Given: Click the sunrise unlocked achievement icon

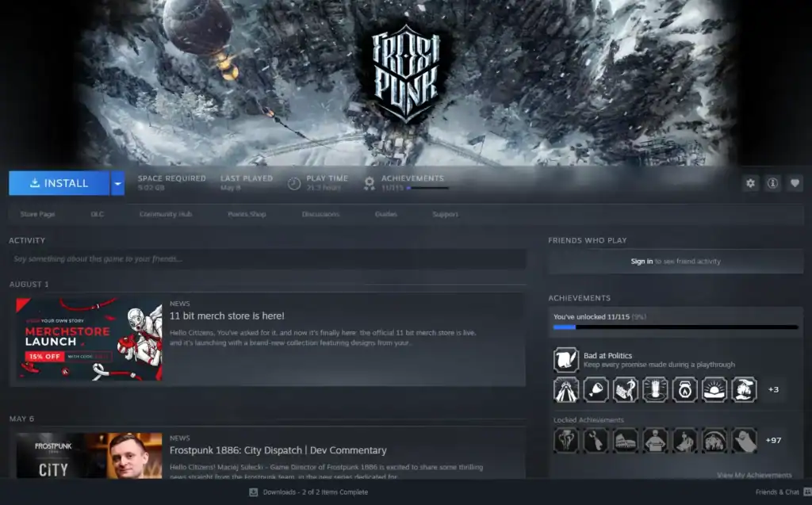Looking at the screenshot, I should tap(714, 389).
